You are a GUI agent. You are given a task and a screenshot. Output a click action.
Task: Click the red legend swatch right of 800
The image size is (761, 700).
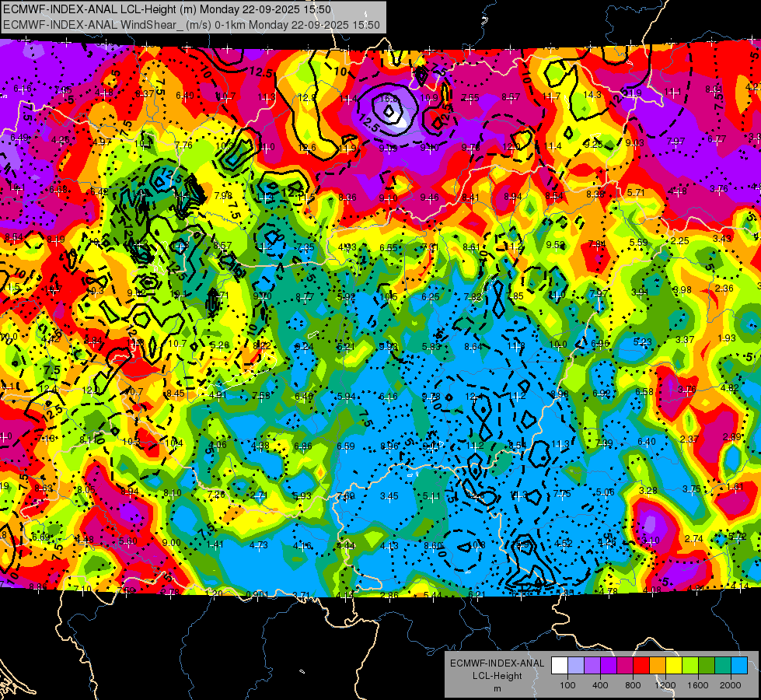(641, 666)
